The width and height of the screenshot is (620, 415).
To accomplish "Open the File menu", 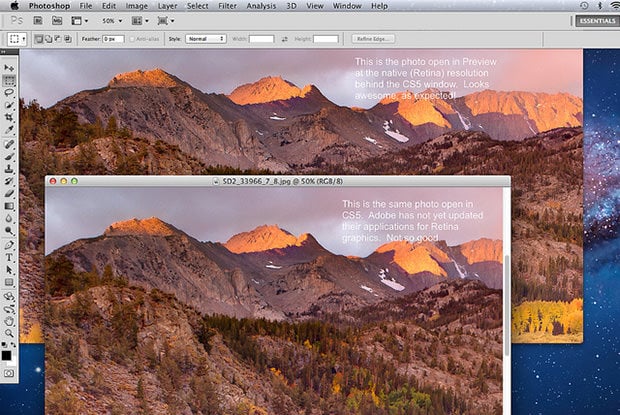I will [85, 6].
